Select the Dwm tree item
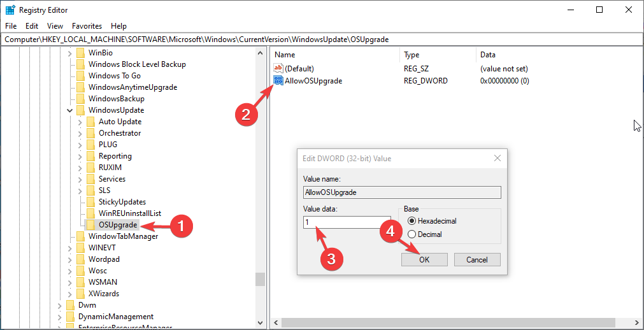The width and height of the screenshot is (644, 330). pyautogui.click(x=87, y=305)
